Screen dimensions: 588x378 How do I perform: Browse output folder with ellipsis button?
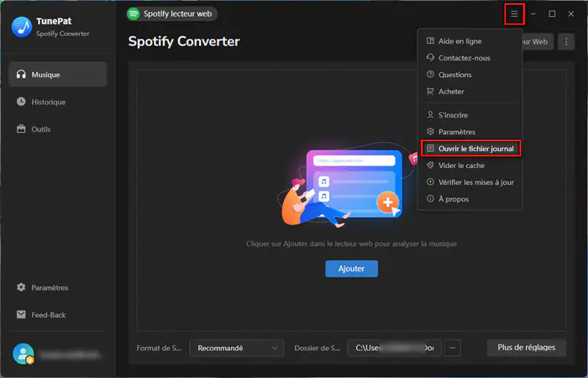(452, 348)
